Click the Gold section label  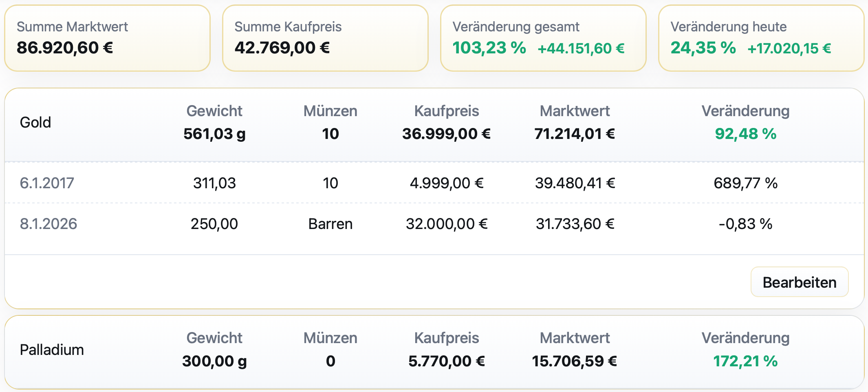tap(35, 122)
